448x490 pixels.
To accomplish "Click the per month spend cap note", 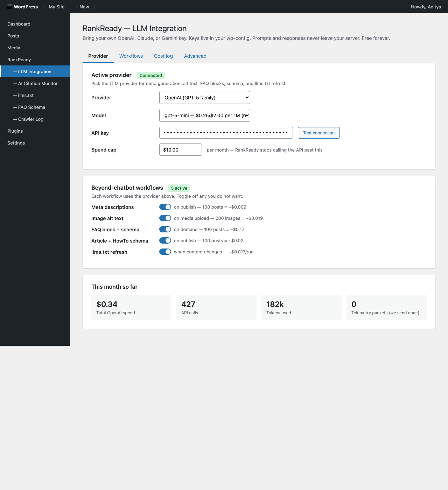I will [x=265, y=150].
